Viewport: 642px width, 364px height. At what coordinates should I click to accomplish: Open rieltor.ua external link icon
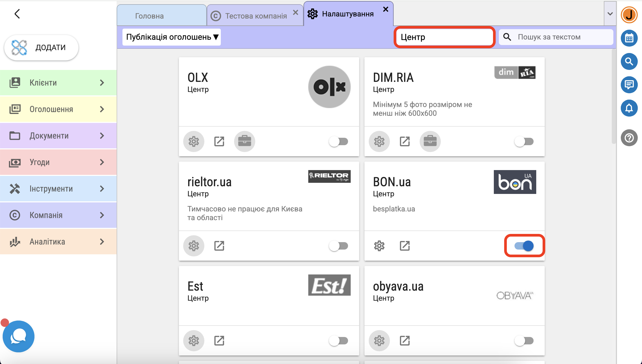(x=219, y=246)
